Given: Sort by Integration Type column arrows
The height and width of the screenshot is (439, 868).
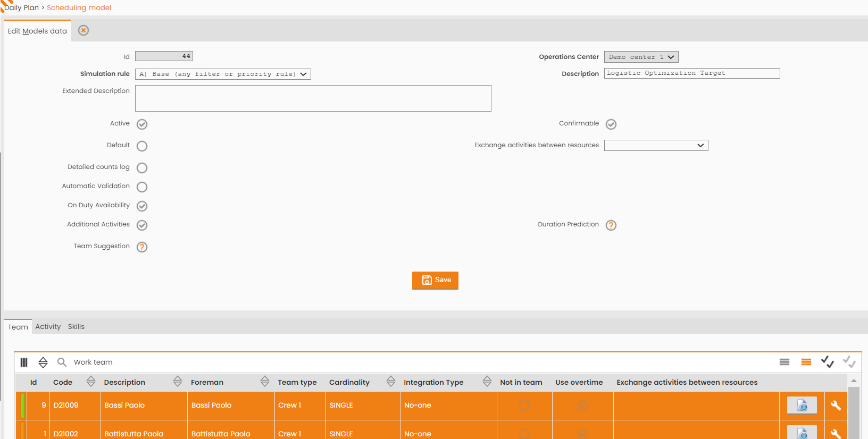Looking at the screenshot, I should (487, 381).
